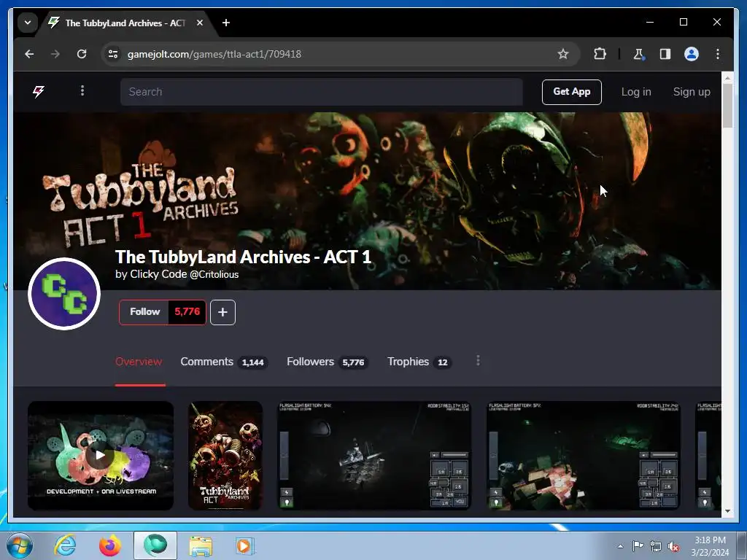Open the green-lit gameplay screenshot thumbnail
747x560 pixels.
pyautogui.click(x=583, y=456)
